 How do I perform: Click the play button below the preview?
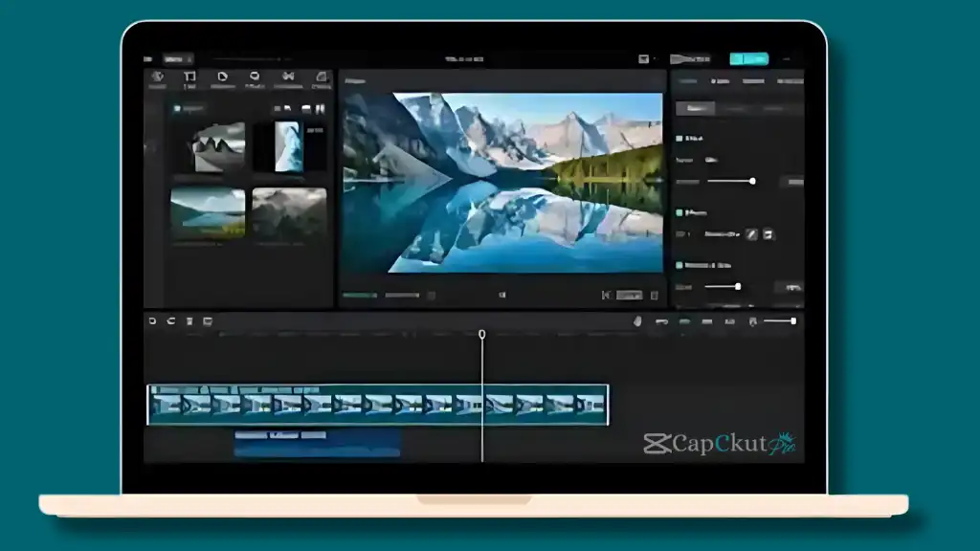tap(501, 295)
